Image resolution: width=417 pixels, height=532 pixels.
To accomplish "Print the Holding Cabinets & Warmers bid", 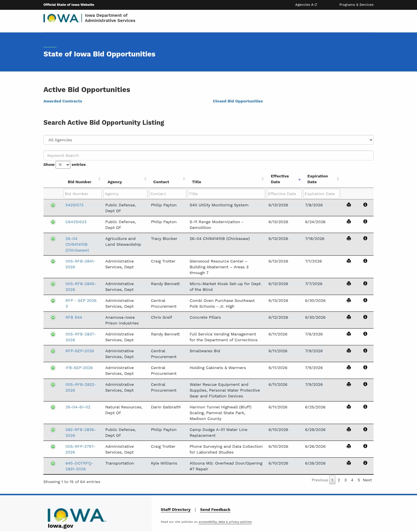I will coord(349,368).
